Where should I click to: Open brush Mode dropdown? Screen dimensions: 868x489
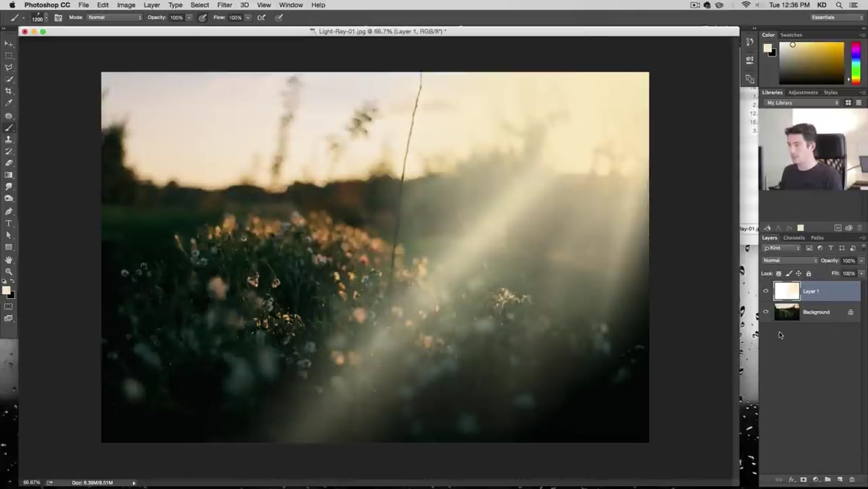coord(114,17)
